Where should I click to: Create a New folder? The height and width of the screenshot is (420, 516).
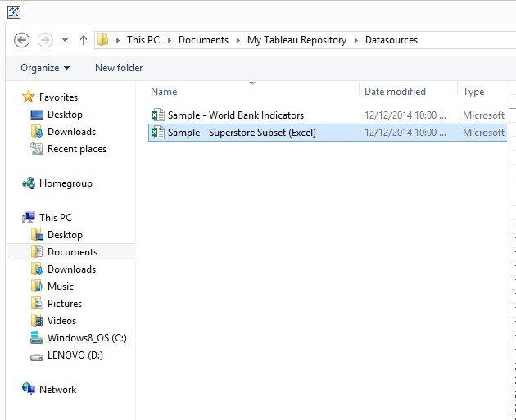pyautogui.click(x=119, y=68)
